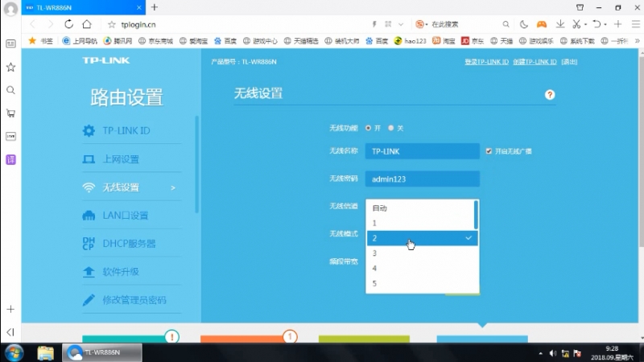Click the wireless password field admin123
Viewport: 644px width, 362px height.
[x=422, y=179]
